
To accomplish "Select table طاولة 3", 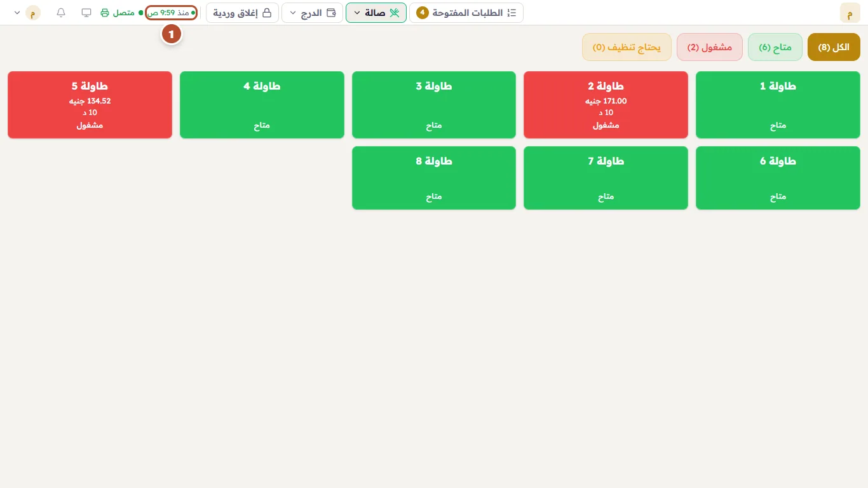I will pos(434,105).
